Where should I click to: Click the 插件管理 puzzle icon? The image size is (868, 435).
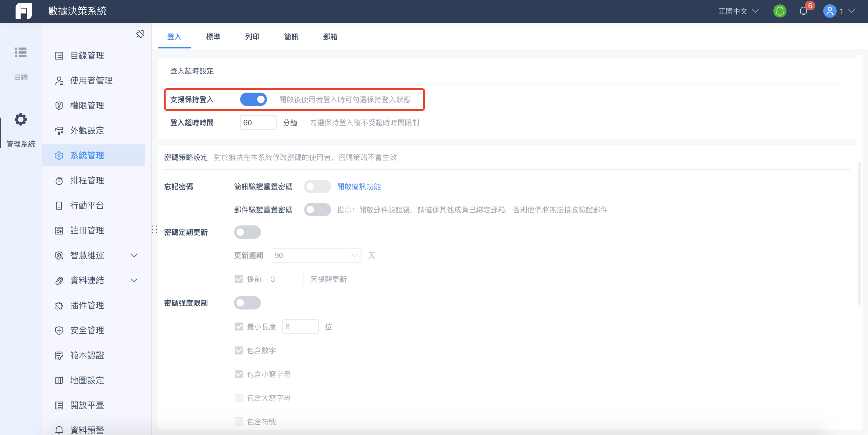pyautogui.click(x=59, y=305)
